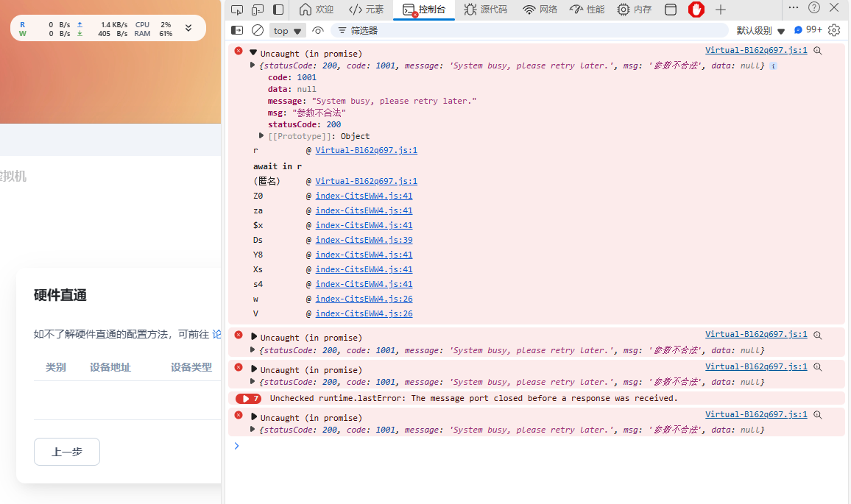The height and width of the screenshot is (504, 851).
Task: Select the code: 1001 property line
Action: click(x=292, y=77)
